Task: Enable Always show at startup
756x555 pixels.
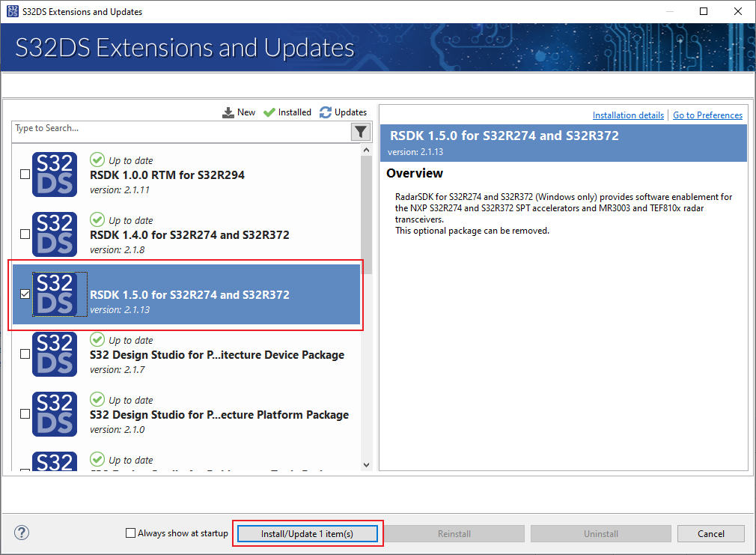Action: coord(129,533)
